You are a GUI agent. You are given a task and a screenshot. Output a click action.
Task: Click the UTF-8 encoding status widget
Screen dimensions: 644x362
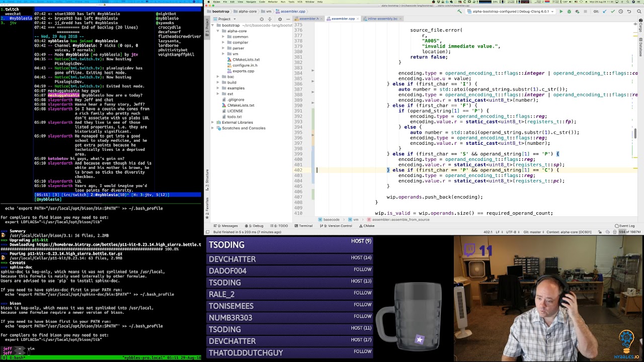[x=512, y=232]
